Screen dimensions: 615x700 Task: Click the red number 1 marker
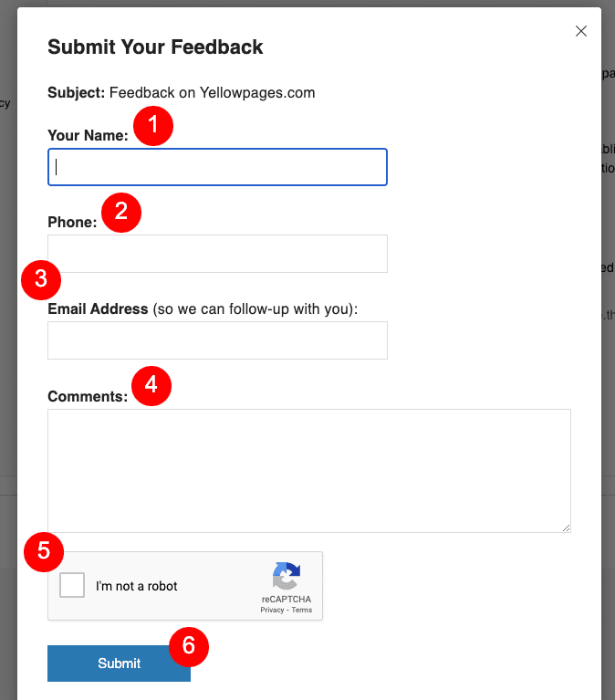point(153,125)
